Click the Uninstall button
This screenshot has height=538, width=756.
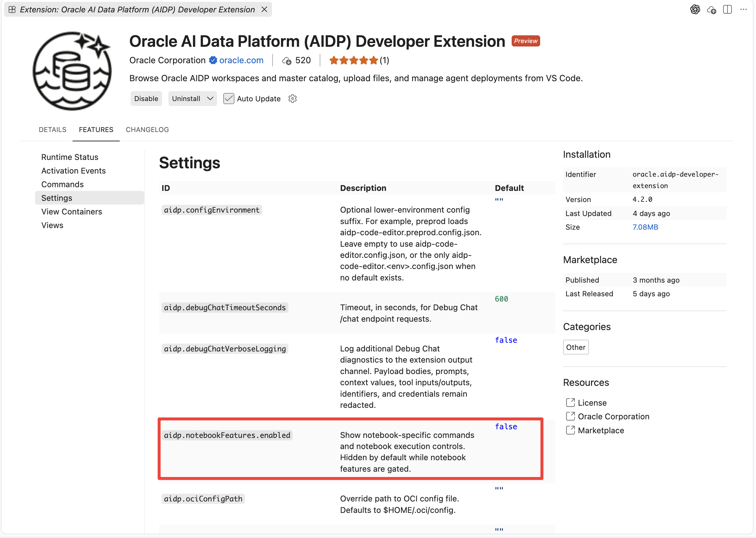point(186,98)
